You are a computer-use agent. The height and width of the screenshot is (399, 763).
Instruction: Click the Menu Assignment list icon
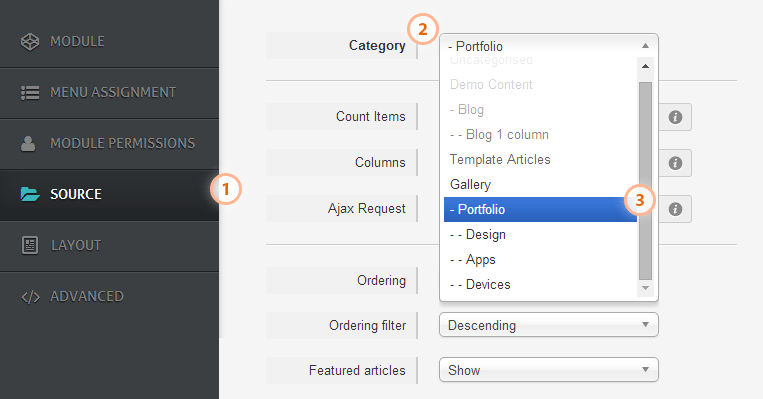(x=30, y=92)
